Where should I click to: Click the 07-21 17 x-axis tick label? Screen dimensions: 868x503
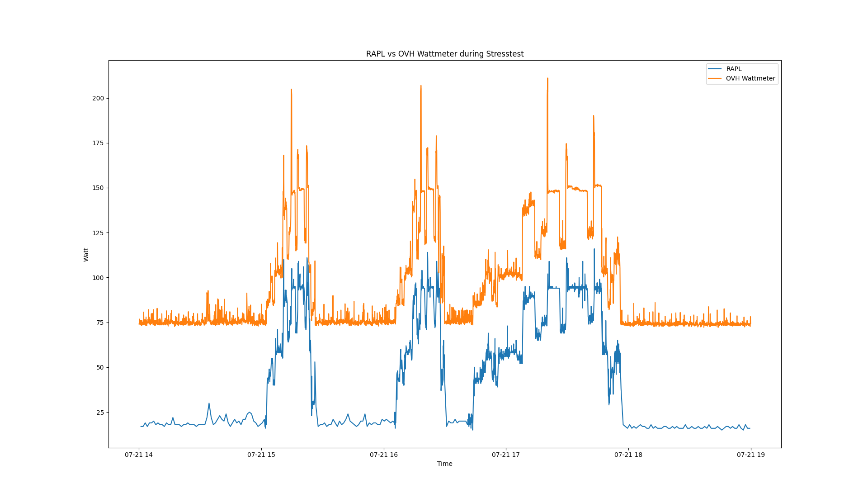506,455
